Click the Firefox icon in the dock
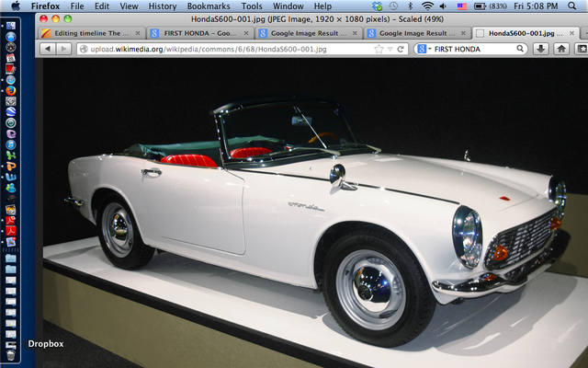The width and height of the screenshot is (588, 368). click(10, 90)
